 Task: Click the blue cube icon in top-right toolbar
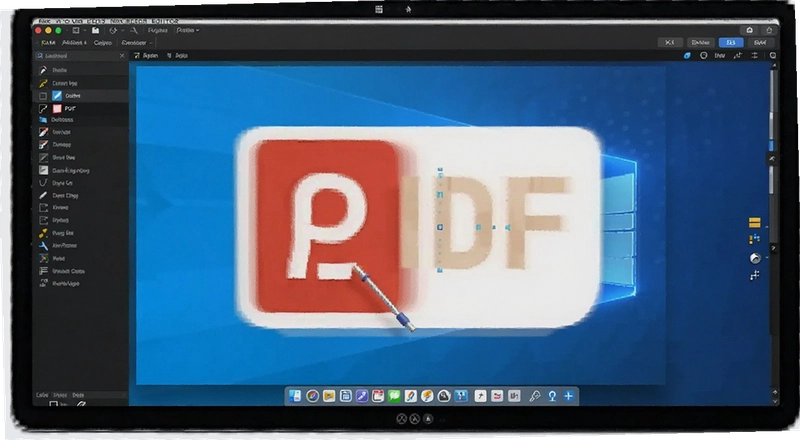click(x=687, y=56)
